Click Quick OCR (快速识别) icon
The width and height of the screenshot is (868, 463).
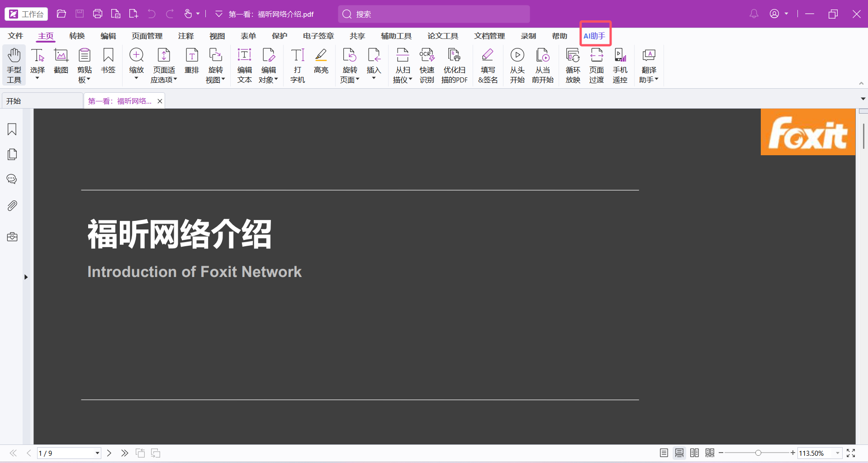point(427,66)
